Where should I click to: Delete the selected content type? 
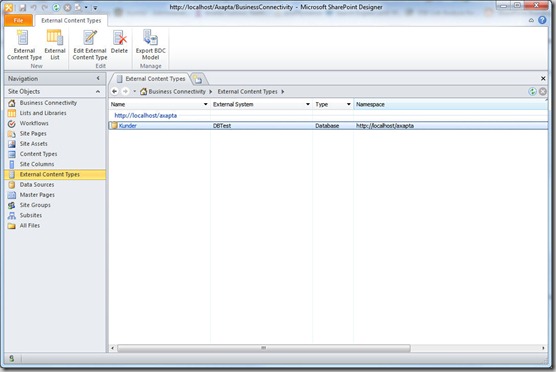coord(119,42)
